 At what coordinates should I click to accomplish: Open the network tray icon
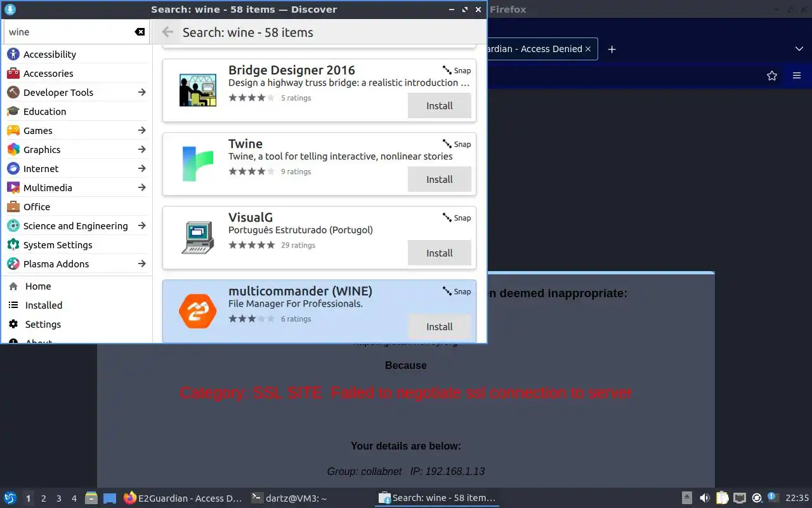[740, 498]
